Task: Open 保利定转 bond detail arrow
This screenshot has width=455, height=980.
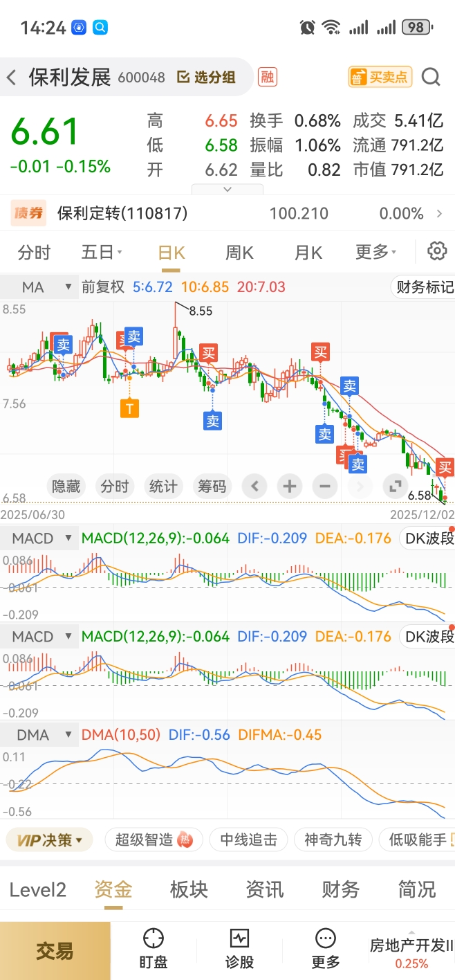Action: pos(439,213)
